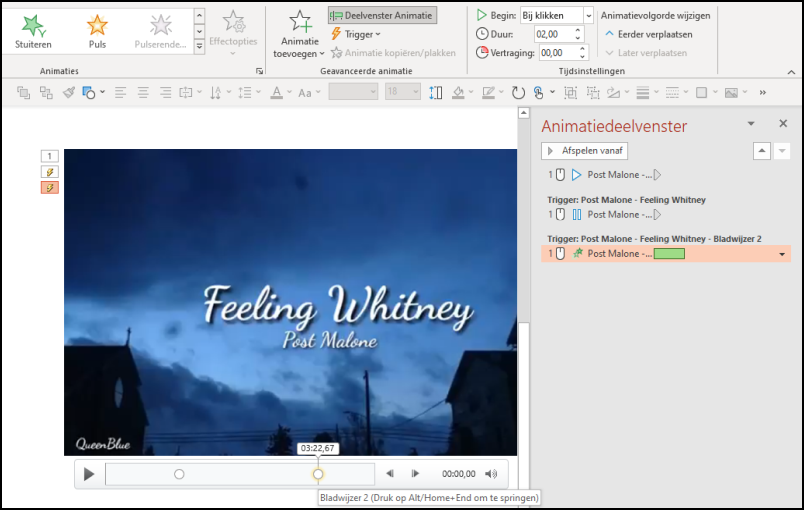The image size is (804, 510).
Task: Close the Animatiedeelvenster pane
Action: pyautogui.click(x=783, y=124)
